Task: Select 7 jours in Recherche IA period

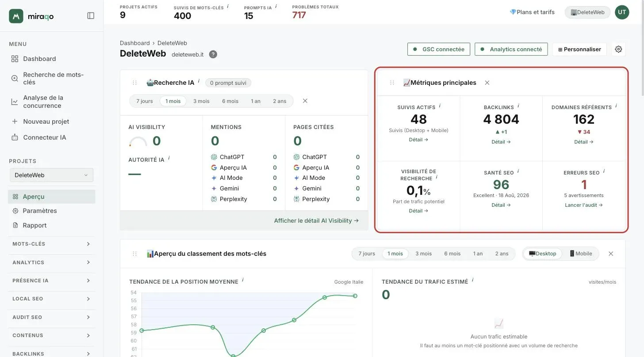Action: click(x=145, y=101)
